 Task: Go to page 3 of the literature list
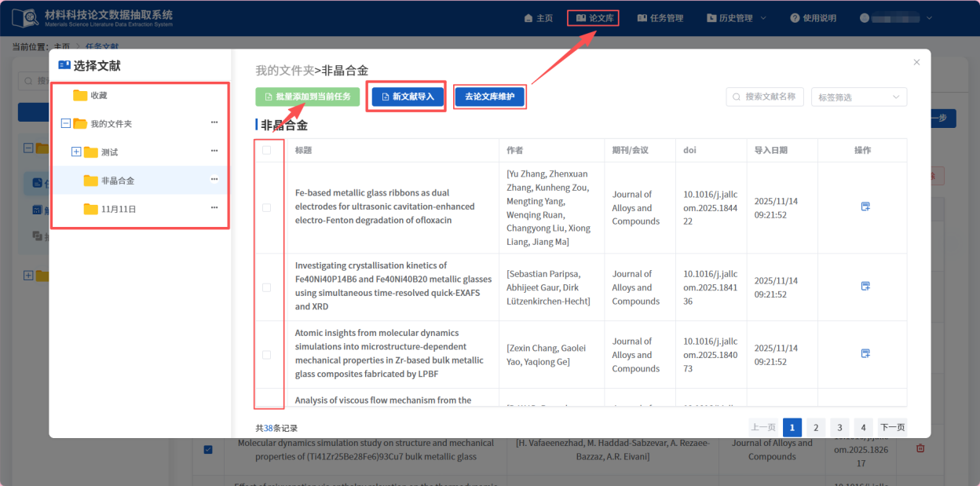[x=839, y=426]
